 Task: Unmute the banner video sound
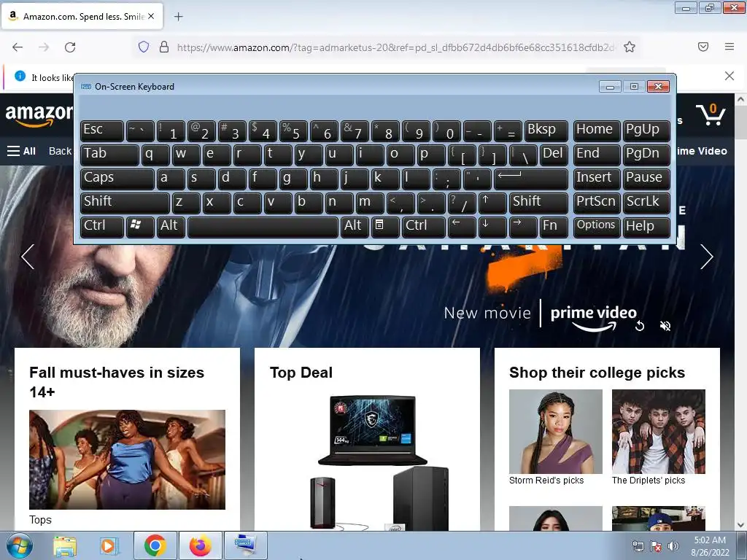(x=665, y=326)
